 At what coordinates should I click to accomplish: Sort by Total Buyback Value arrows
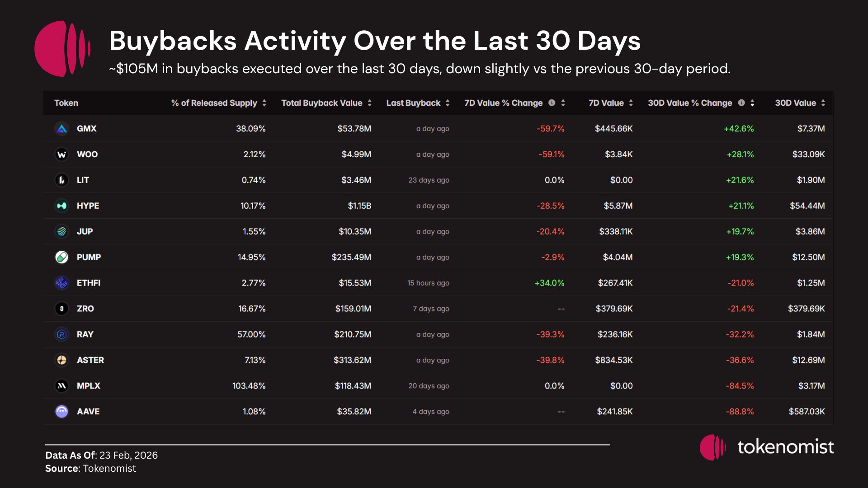click(x=370, y=103)
